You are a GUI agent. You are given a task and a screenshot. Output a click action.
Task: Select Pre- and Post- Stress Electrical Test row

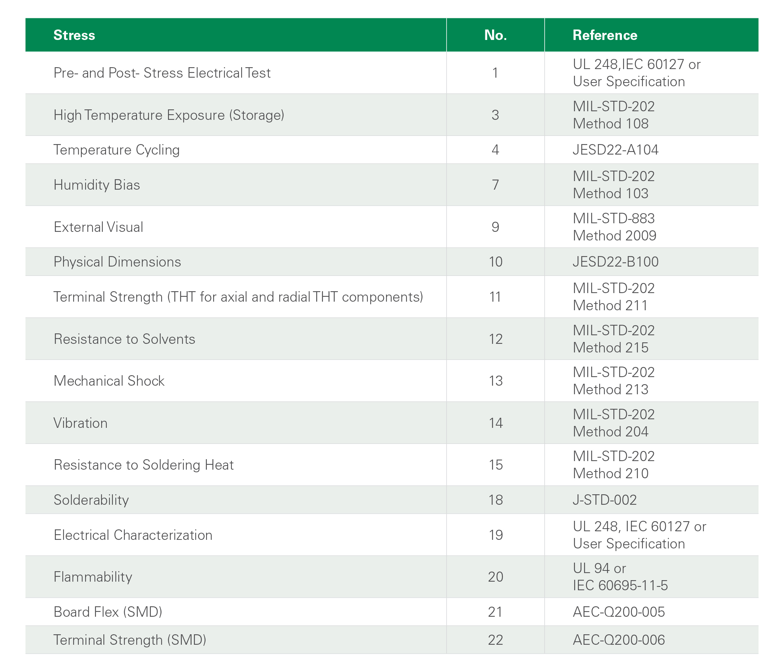[162, 73]
